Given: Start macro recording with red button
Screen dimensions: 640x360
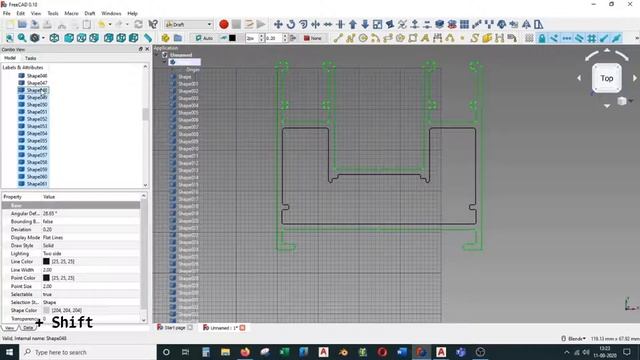Looking at the screenshot, I should tap(224, 24).
